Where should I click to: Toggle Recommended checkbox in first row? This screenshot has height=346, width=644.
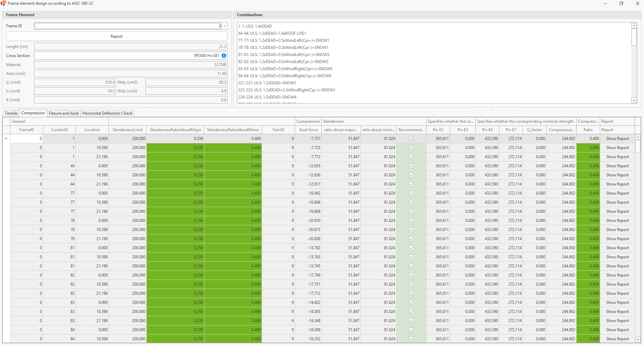[x=411, y=139]
